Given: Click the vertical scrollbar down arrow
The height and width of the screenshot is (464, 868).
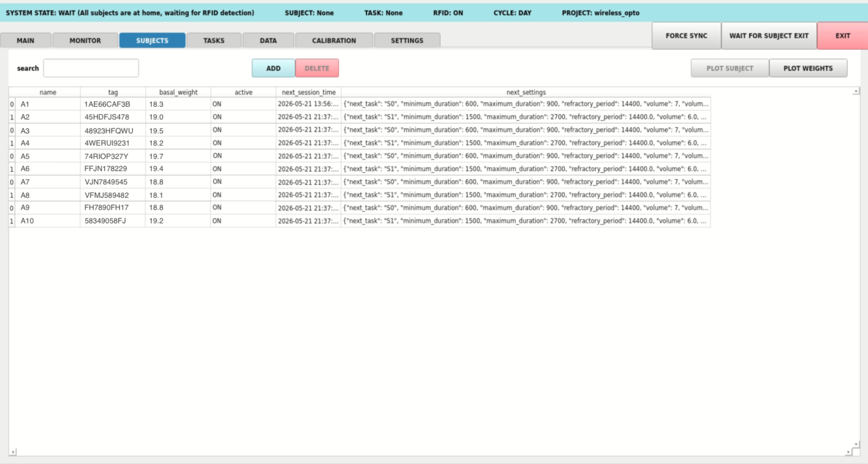Looking at the screenshot, I should [x=856, y=445].
